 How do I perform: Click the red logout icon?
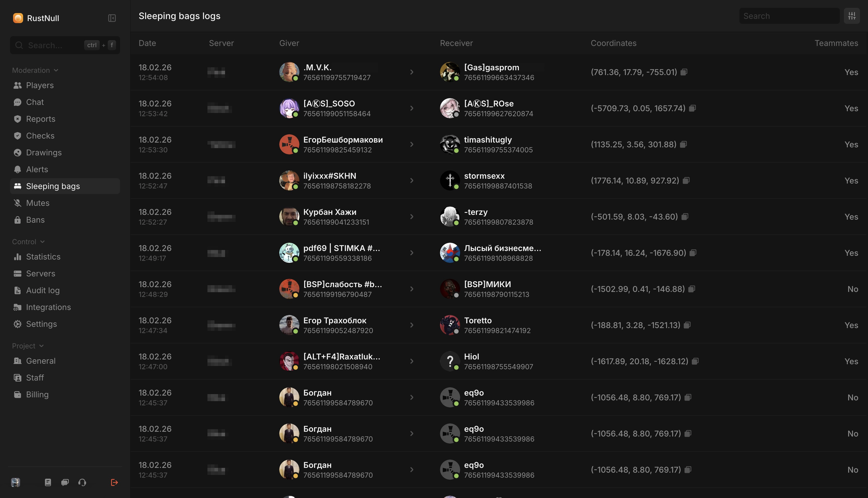(x=114, y=482)
